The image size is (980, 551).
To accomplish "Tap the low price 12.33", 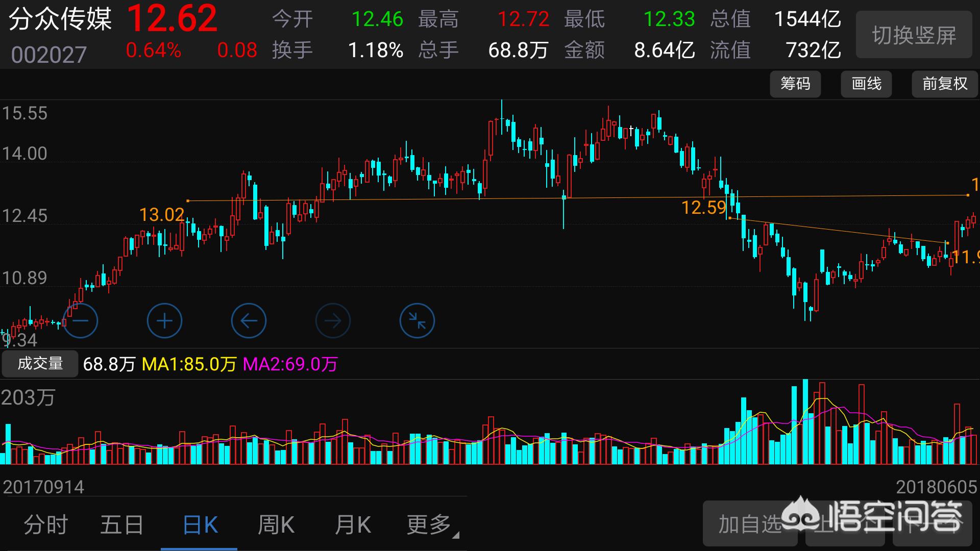I will [x=669, y=19].
